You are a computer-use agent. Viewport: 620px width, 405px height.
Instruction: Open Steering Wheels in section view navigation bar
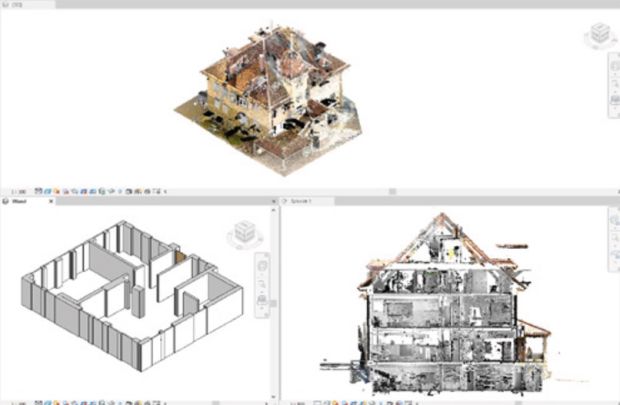click(615, 220)
